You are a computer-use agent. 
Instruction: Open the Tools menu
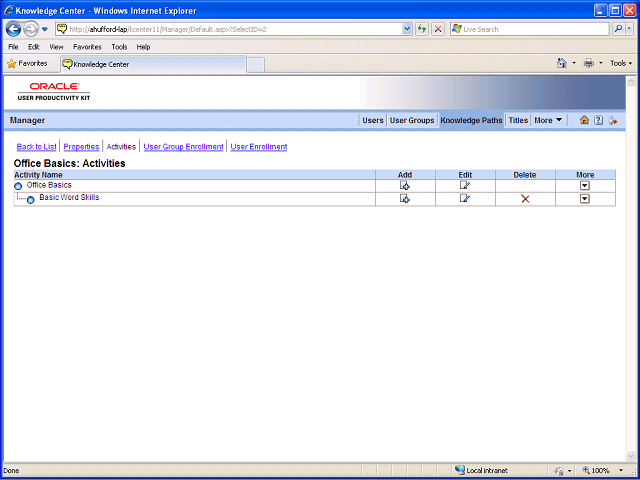(119, 47)
